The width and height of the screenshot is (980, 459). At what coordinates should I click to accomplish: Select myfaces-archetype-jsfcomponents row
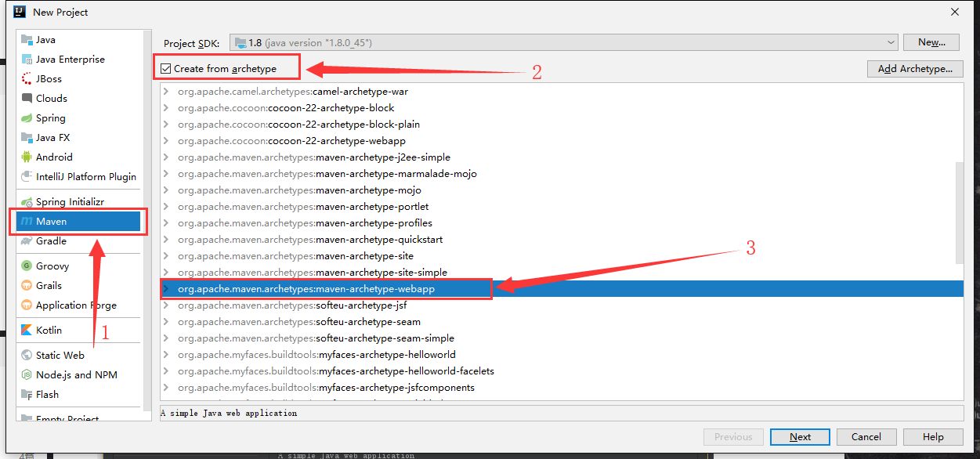coord(558,388)
